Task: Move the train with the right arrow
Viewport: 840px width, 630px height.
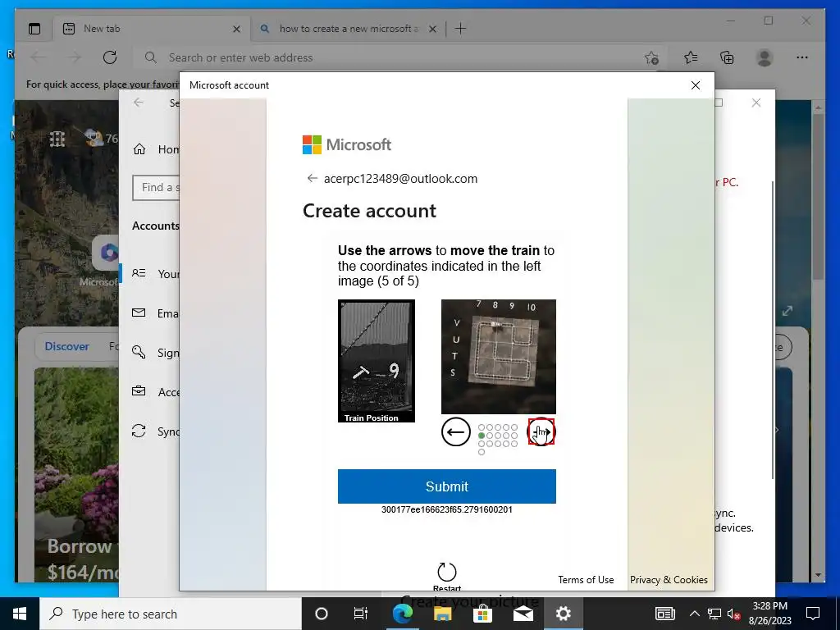Action: 541,431
